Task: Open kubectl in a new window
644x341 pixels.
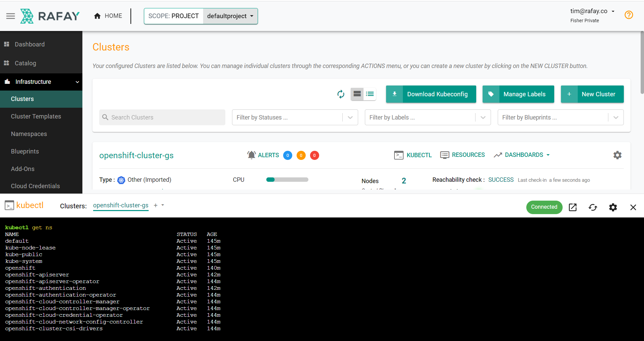Action: click(x=573, y=207)
